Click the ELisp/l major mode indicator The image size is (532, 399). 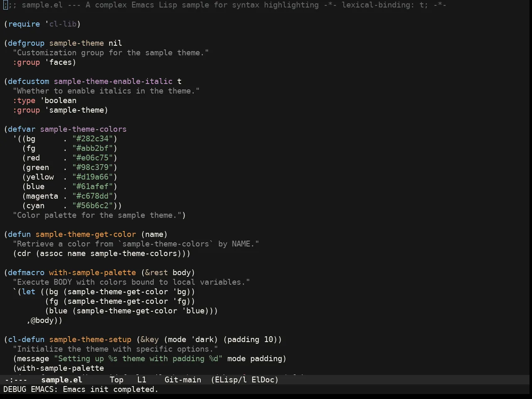point(231,379)
